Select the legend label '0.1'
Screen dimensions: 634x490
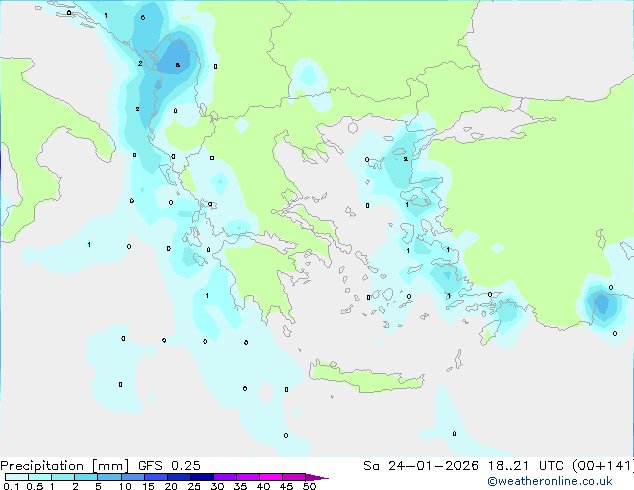[x=11, y=486]
